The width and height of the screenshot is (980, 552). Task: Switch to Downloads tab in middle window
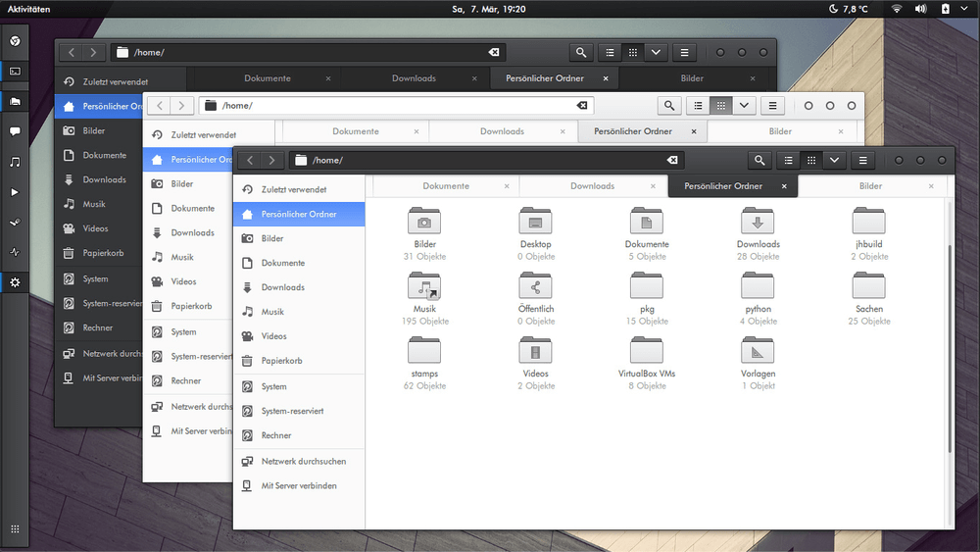pos(502,131)
